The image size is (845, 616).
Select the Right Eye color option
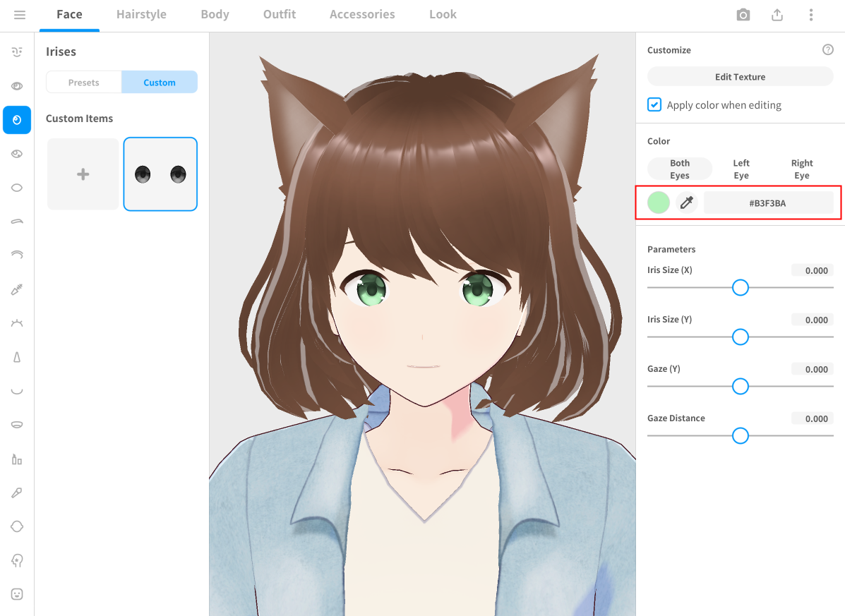801,169
